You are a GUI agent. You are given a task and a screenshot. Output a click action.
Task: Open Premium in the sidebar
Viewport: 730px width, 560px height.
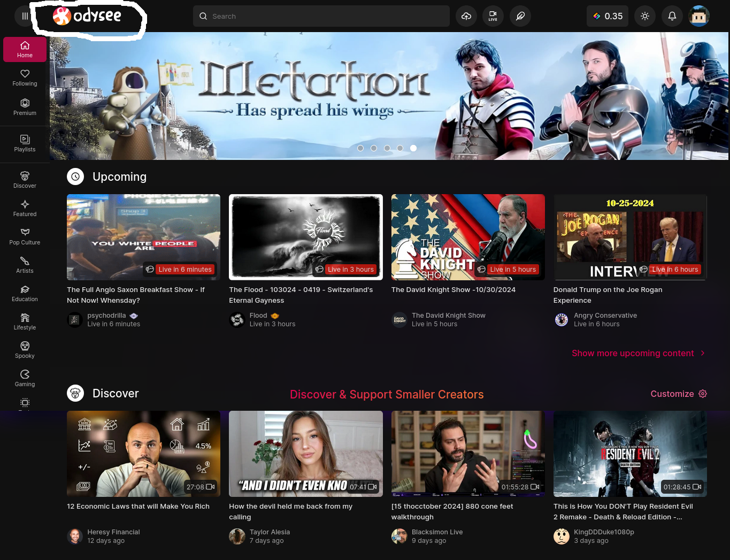coord(25,107)
